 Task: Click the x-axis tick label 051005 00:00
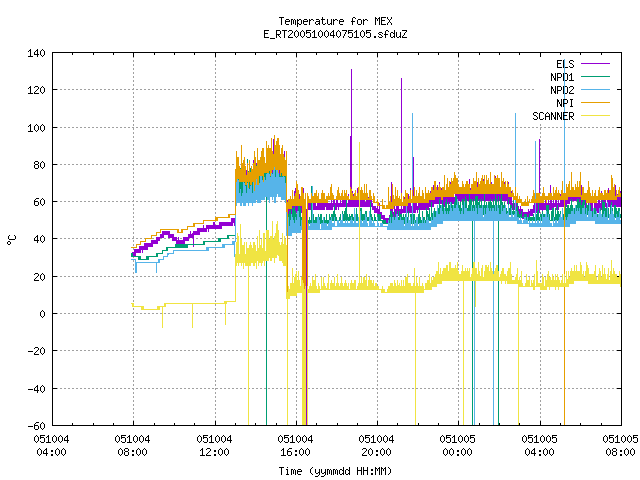[x=458, y=446]
